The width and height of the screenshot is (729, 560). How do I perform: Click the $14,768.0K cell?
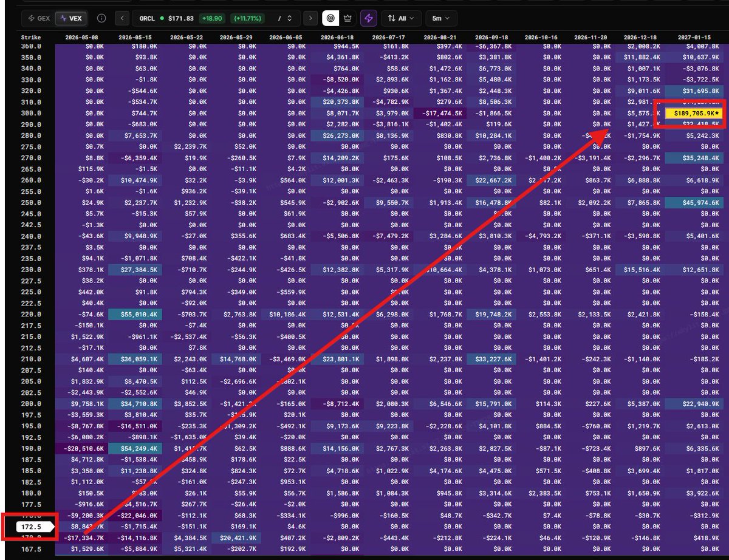237,359
